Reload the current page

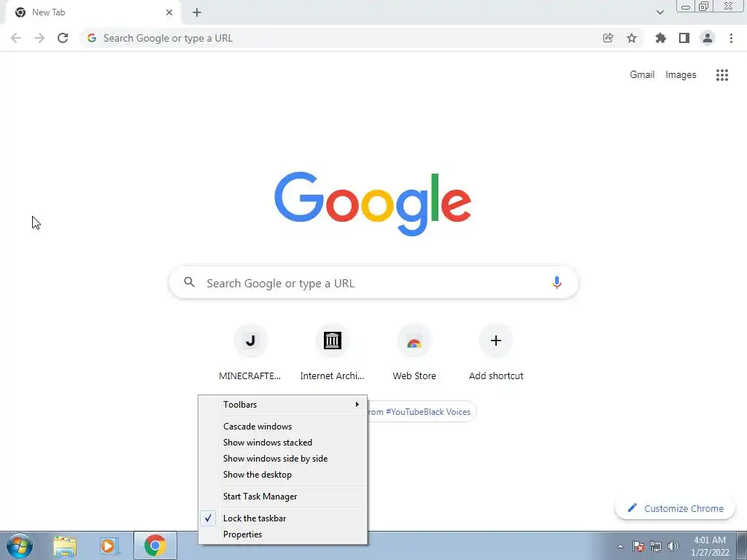click(x=63, y=38)
